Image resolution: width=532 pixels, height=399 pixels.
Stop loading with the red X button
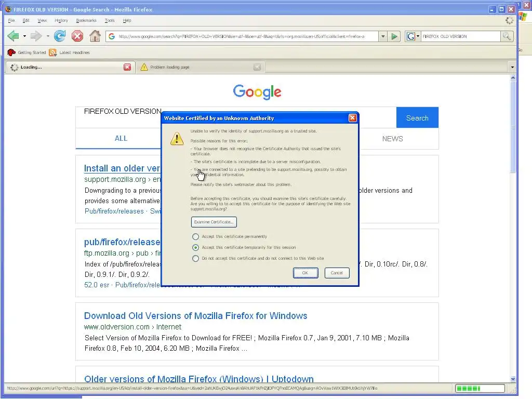click(77, 36)
